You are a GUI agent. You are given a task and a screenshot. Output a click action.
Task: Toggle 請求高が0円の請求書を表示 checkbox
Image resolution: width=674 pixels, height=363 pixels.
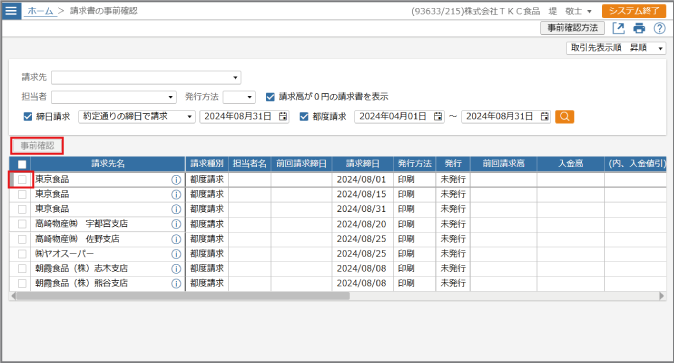tap(270, 97)
